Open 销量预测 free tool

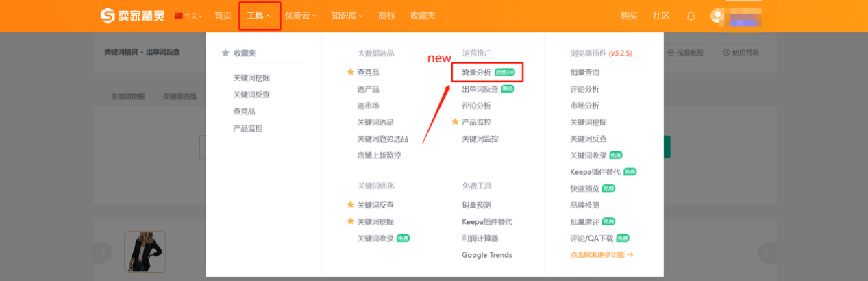pyautogui.click(x=477, y=205)
